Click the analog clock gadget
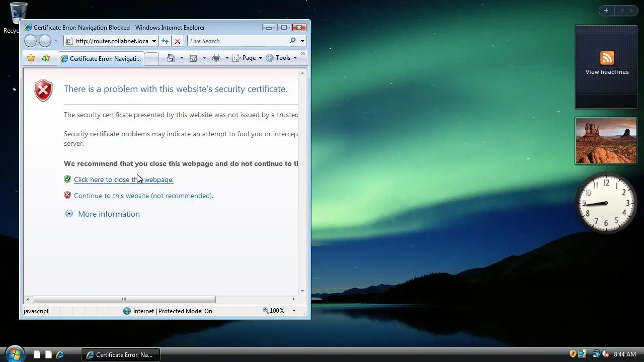Screen dimensions: 644x362 (x=606, y=203)
